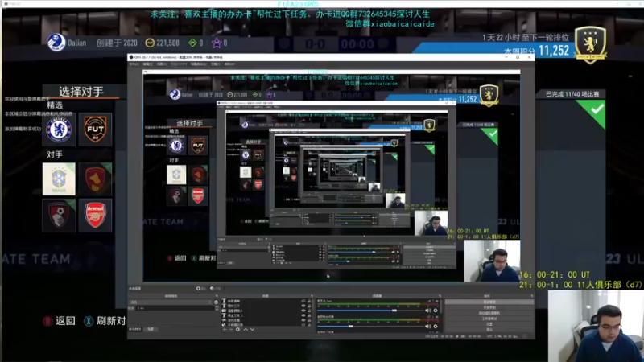
Task: Open the scene transition type dropdown
Action: point(171,302)
